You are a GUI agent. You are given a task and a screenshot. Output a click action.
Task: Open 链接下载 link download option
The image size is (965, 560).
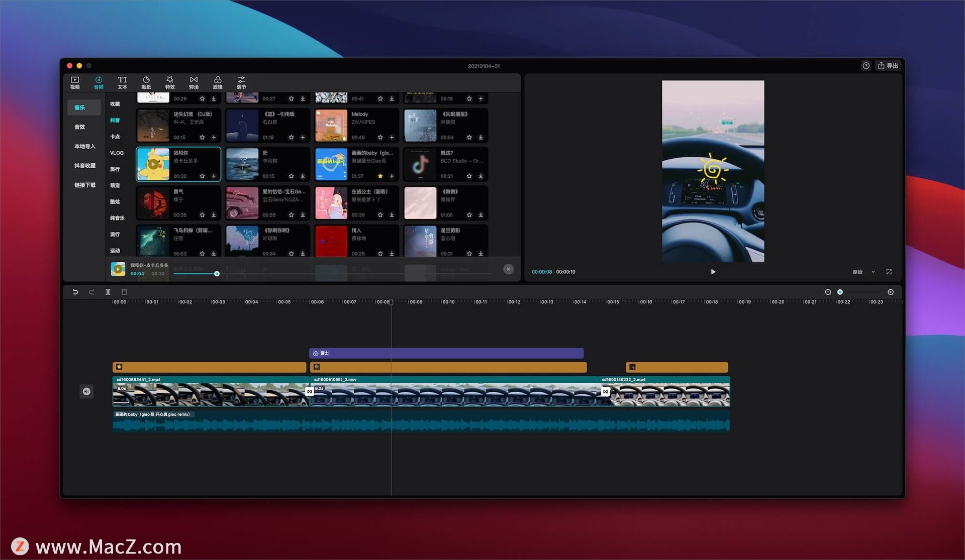[84, 185]
